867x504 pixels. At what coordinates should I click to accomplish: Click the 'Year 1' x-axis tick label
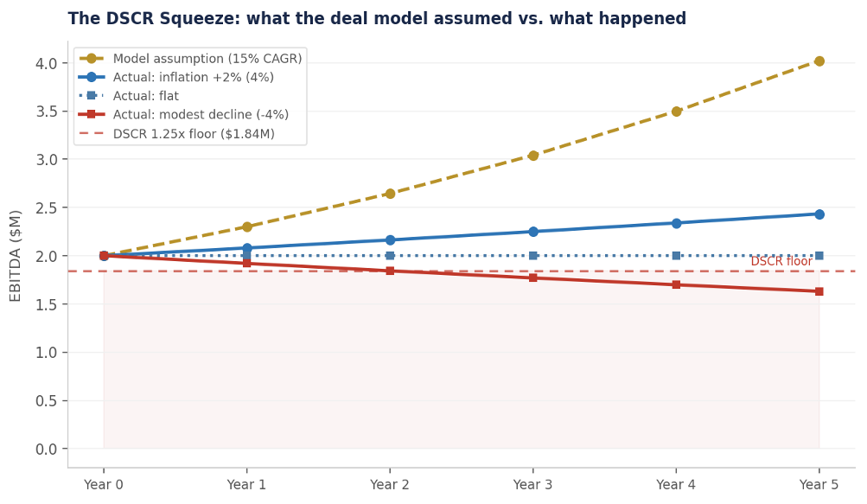(x=247, y=485)
